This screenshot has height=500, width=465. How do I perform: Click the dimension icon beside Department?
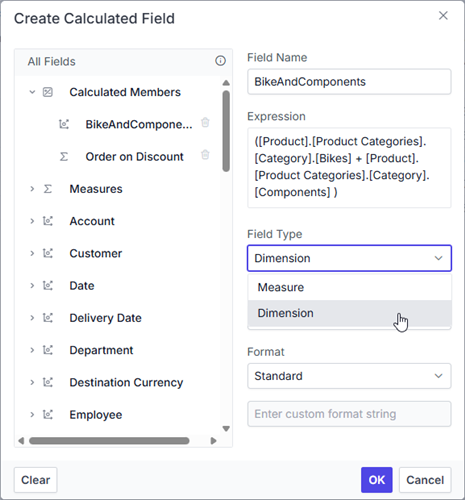click(48, 350)
